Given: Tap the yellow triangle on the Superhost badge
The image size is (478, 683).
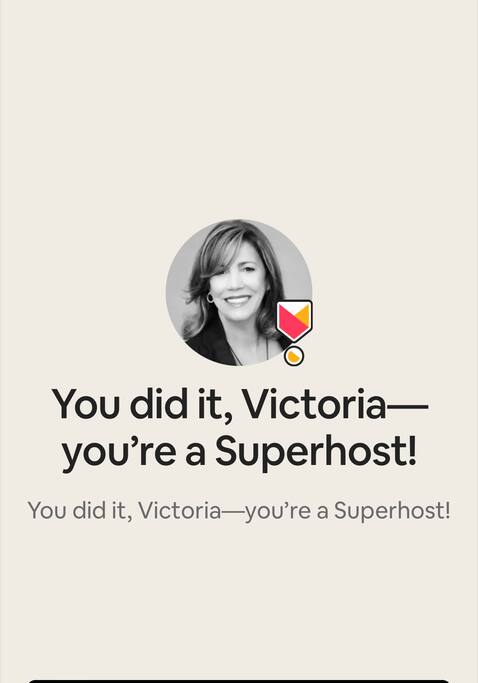Looking at the screenshot, I should (x=303, y=315).
